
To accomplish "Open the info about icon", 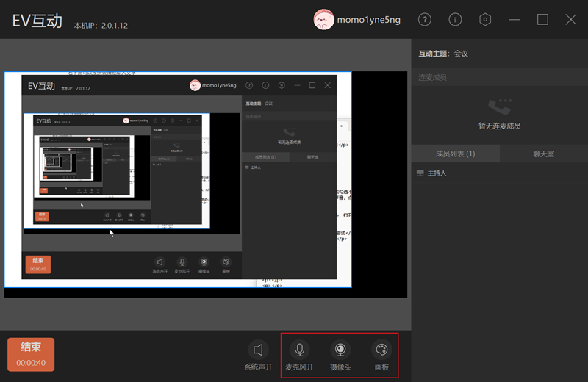I will 455,20.
